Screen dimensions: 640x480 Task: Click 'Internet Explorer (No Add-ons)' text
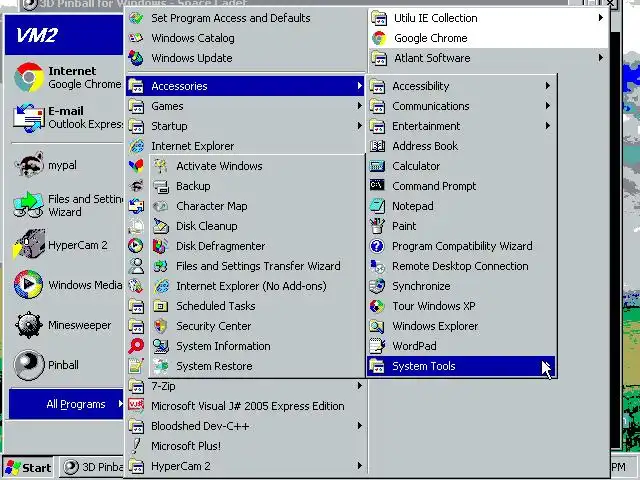coord(251,286)
